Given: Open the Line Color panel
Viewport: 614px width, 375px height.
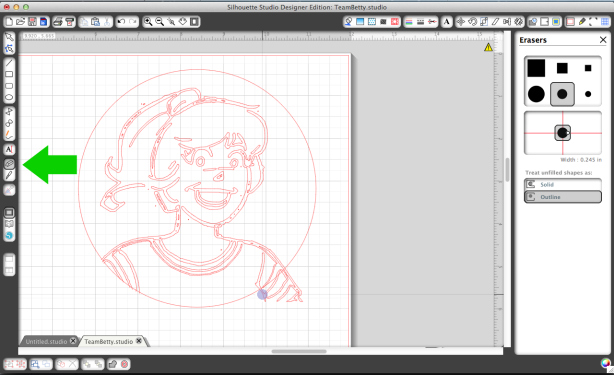Looking at the screenshot, I should click(409, 22).
